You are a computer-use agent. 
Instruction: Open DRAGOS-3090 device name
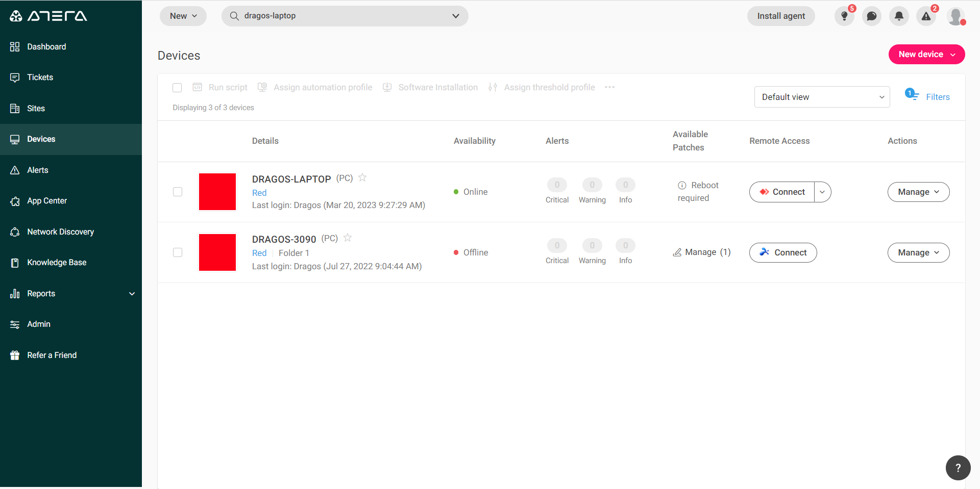[x=284, y=239]
